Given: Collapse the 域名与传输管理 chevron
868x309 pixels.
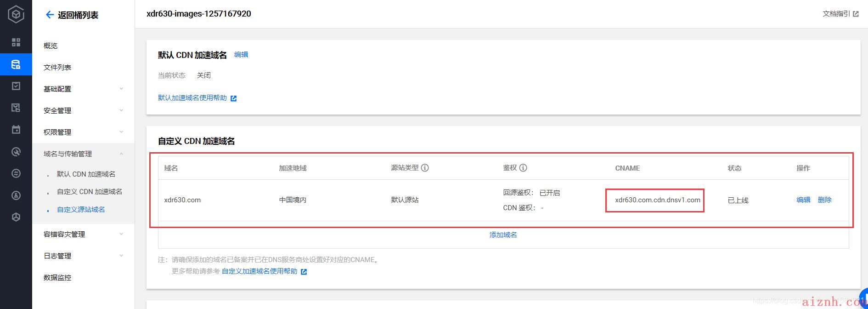Looking at the screenshot, I should pyautogui.click(x=121, y=154).
